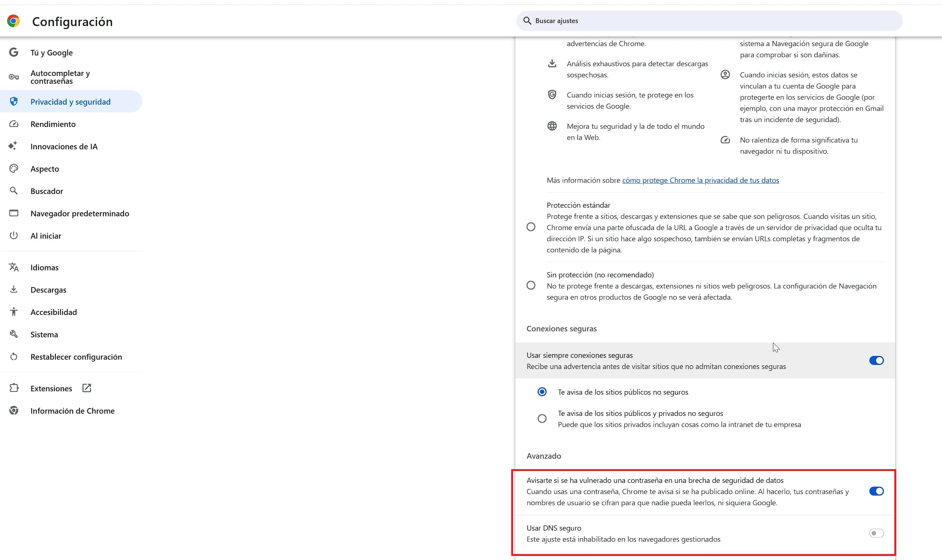Click the Usar siempre conexiones seguras label

pyautogui.click(x=579, y=355)
